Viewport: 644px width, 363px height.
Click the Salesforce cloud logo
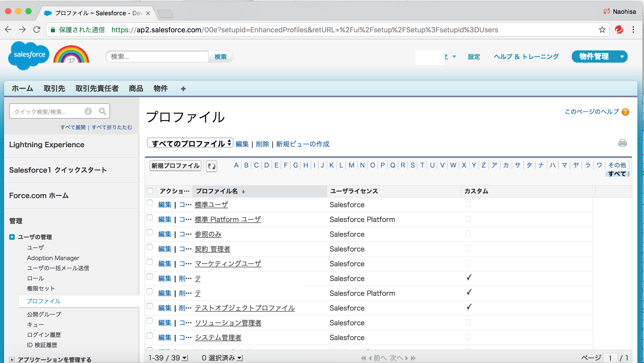click(28, 55)
